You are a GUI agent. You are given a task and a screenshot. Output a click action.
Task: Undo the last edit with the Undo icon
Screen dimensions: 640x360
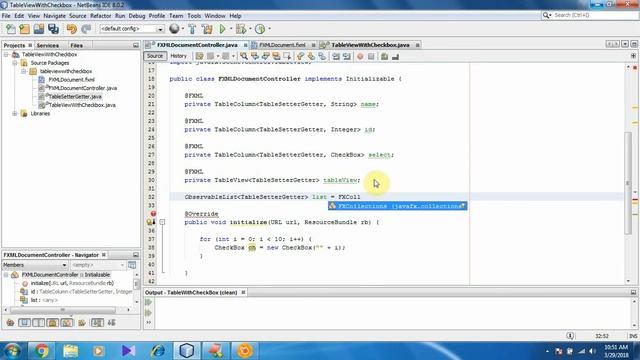click(72, 29)
